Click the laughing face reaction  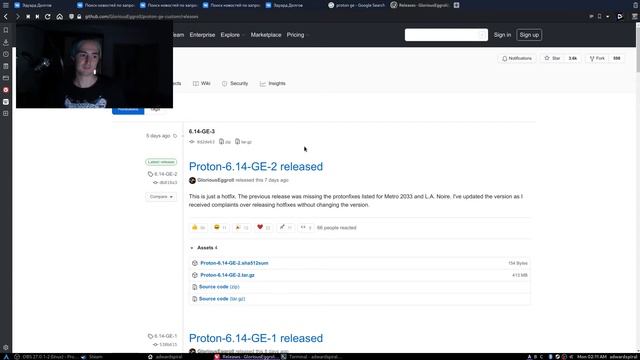coord(220,227)
